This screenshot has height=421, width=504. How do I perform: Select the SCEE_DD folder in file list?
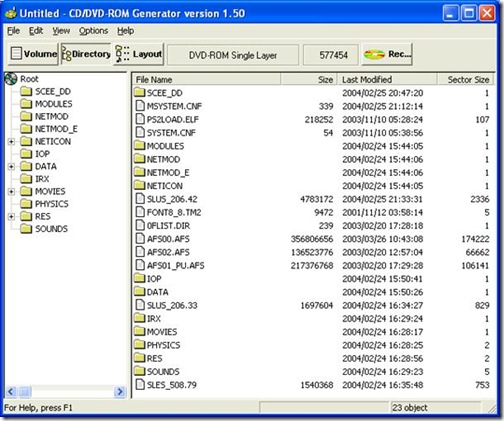(x=158, y=93)
